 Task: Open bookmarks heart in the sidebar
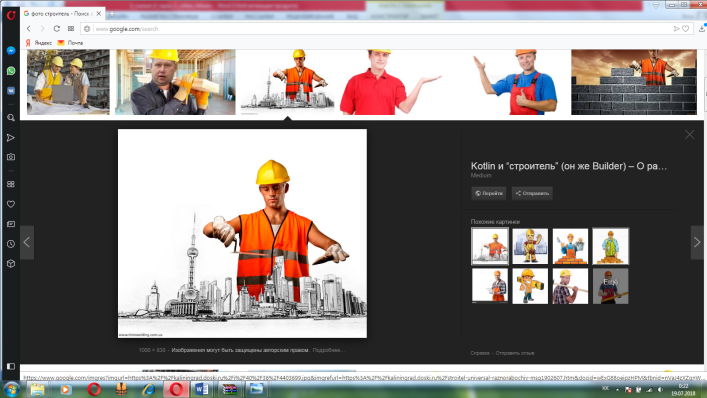tap(11, 204)
